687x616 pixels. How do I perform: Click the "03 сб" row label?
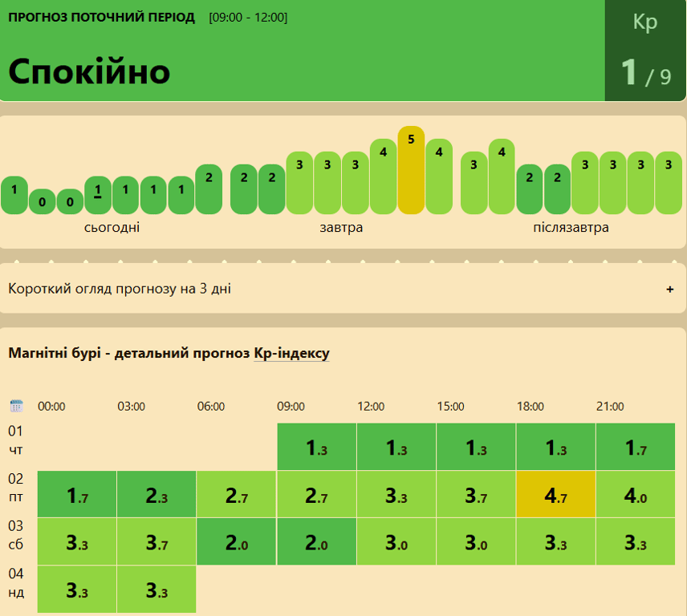[15, 534]
